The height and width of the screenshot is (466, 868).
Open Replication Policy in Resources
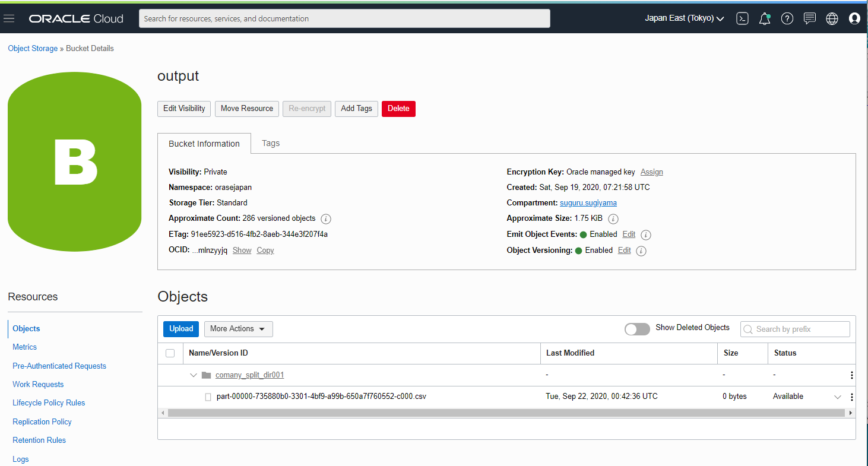coord(42,421)
